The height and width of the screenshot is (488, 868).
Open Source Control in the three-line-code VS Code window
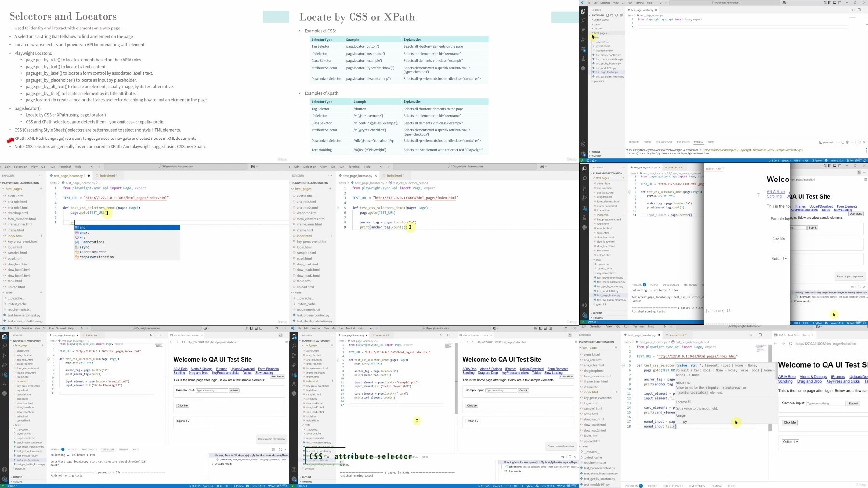pos(583,30)
